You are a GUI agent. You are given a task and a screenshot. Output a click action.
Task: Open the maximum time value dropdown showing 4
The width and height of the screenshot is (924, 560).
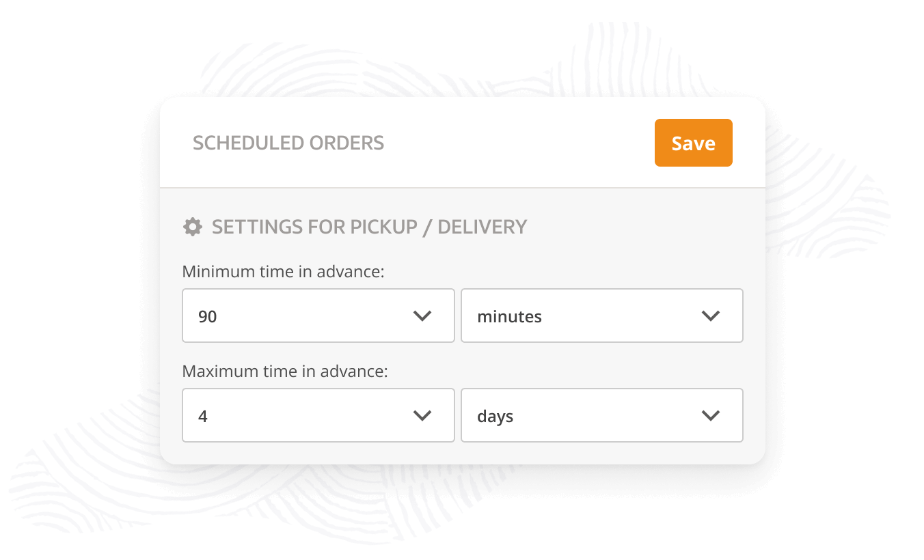pos(318,415)
